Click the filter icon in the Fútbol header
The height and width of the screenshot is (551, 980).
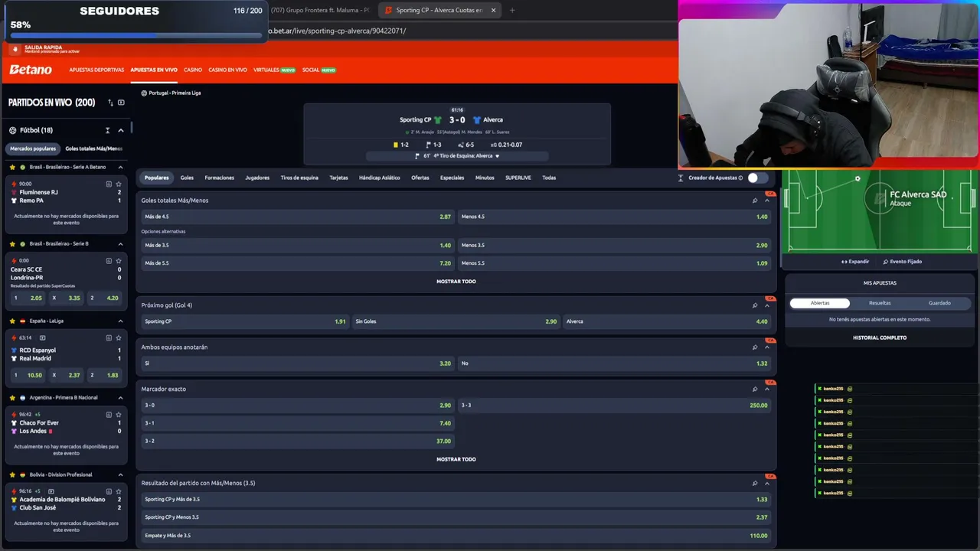(x=108, y=130)
